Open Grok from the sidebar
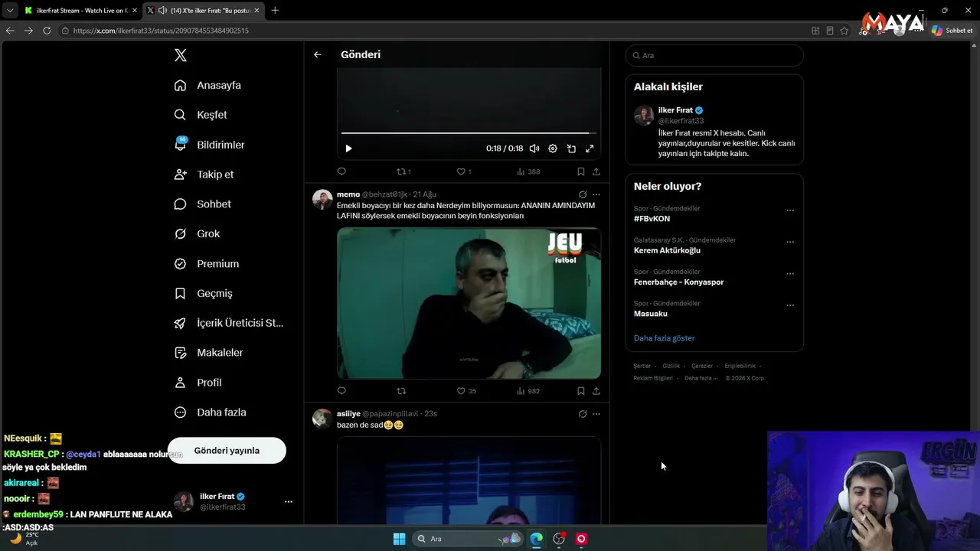 pyautogui.click(x=197, y=234)
